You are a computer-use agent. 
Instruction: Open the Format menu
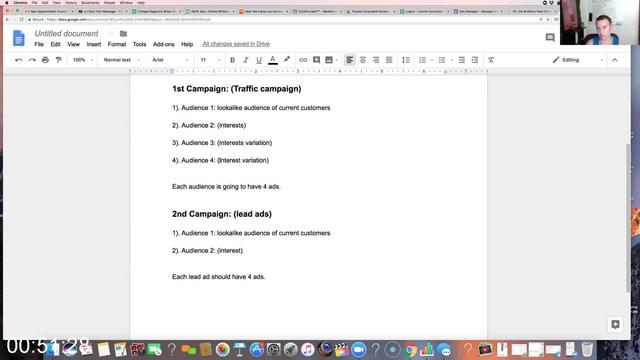(x=117, y=44)
